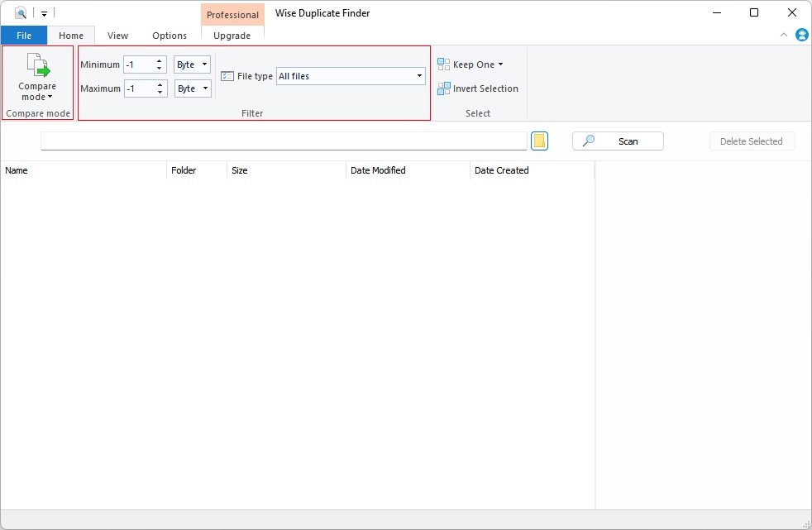
Task: Click the Invert Selection icon
Action: [x=442, y=88]
